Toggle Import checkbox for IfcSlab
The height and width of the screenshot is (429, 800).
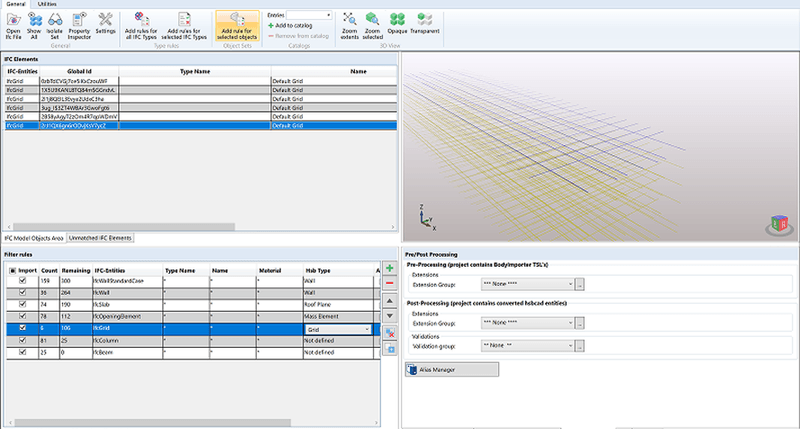[22, 305]
